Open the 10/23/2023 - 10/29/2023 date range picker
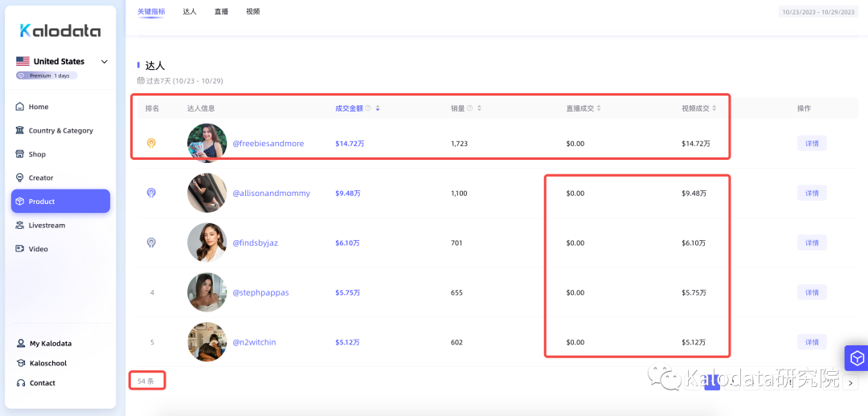This screenshot has height=416, width=868. pyautogui.click(x=819, y=11)
